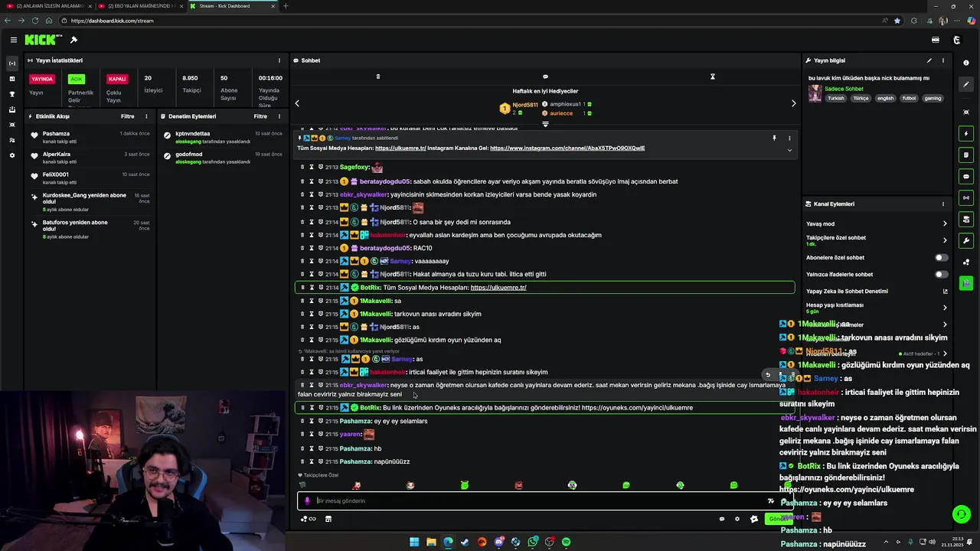980x551 pixels.
Task: Select the Turkish stream tag
Action: click(x=835, y=98)
